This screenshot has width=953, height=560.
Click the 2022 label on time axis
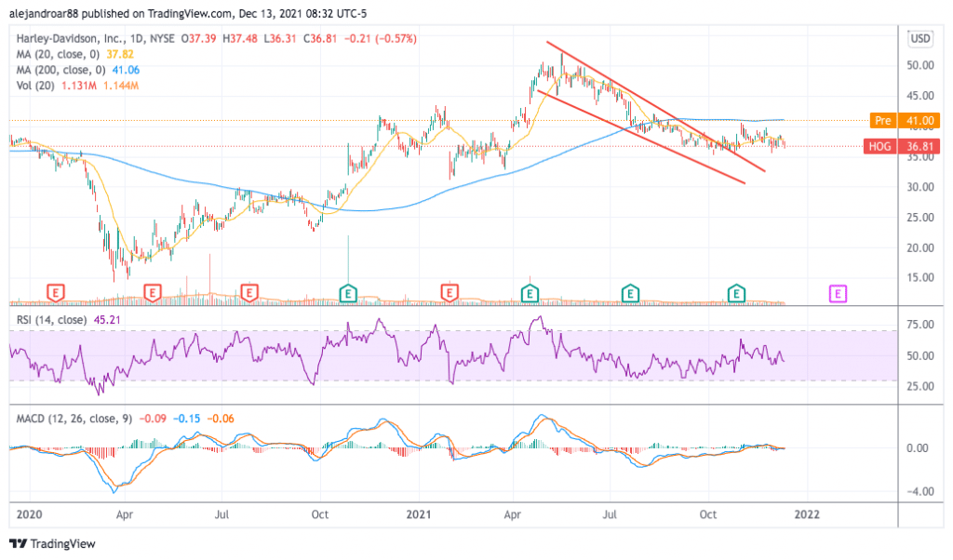tap(807, 514)
